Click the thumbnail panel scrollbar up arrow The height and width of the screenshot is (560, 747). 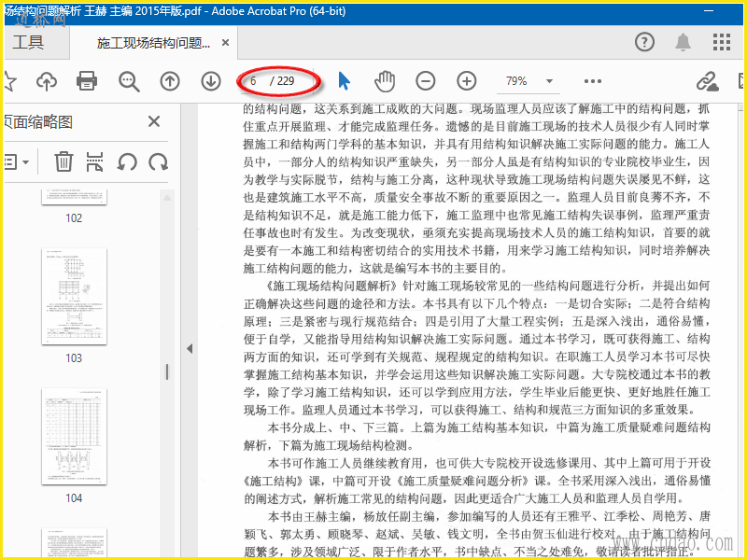[167, 198]
